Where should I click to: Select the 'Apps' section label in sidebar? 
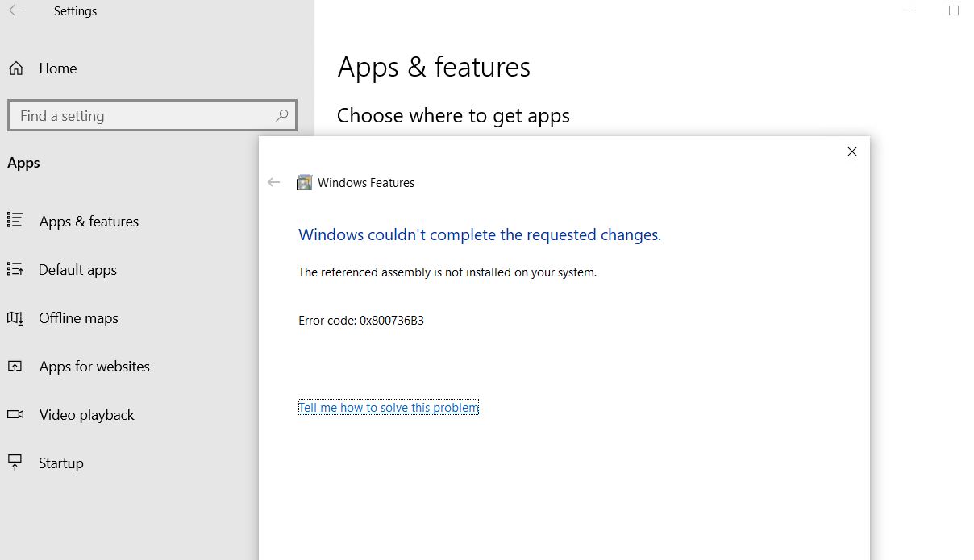(x=23, y=163)
